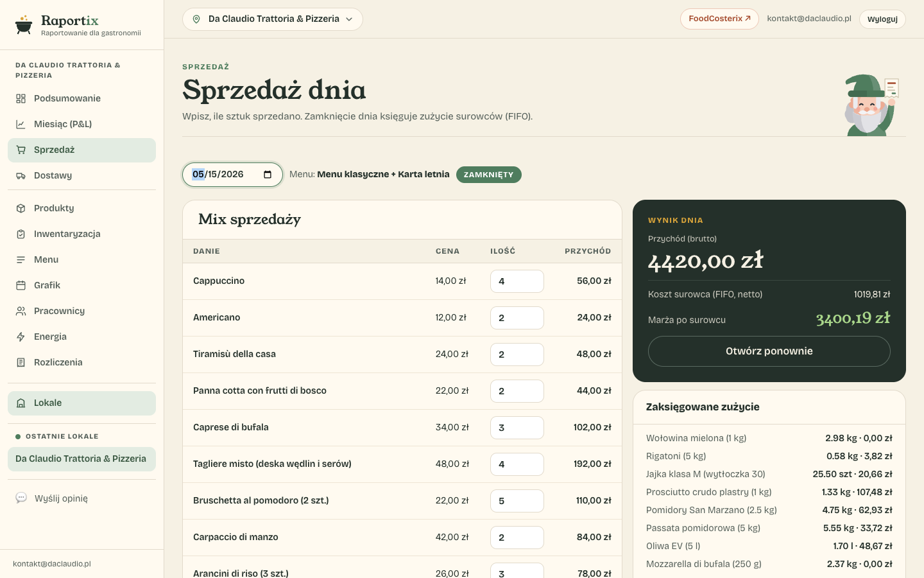Image resolution: width=924 pixels, height=578 pixels.
Task: Click the Menu lines icon in sidebar
Action: (x=21, y=259)
